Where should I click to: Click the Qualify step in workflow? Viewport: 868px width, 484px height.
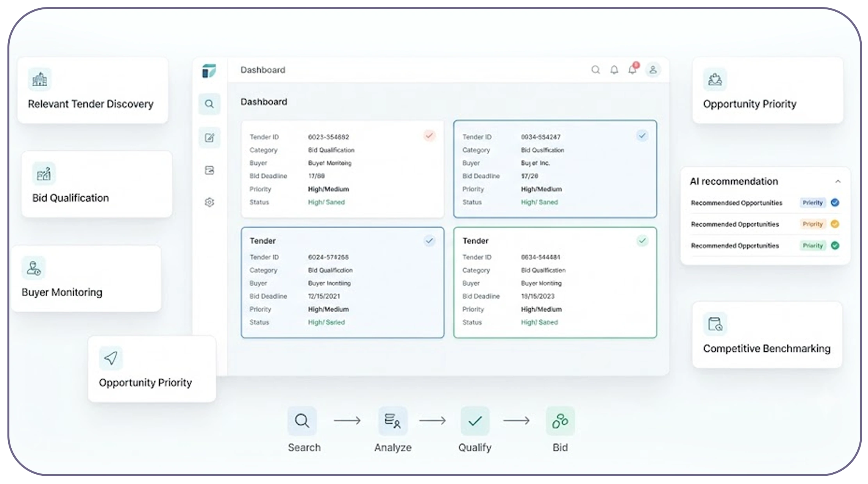tap(475, 430)
